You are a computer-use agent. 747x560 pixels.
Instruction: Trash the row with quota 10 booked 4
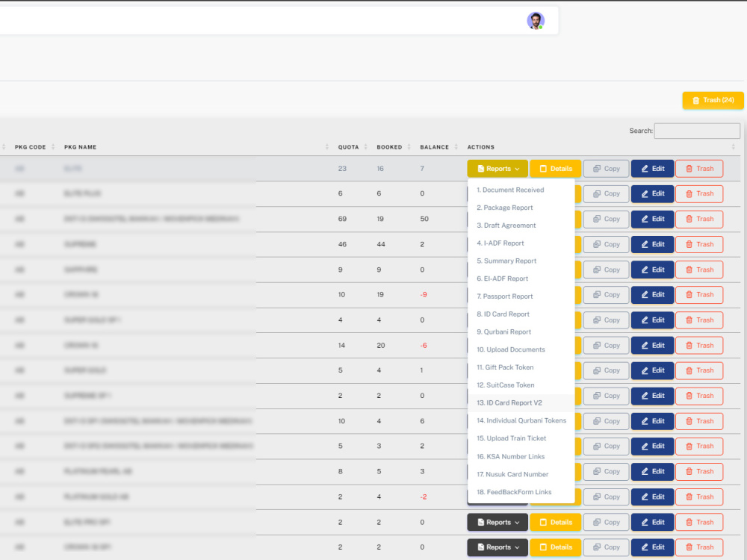[x=699, y=421]
